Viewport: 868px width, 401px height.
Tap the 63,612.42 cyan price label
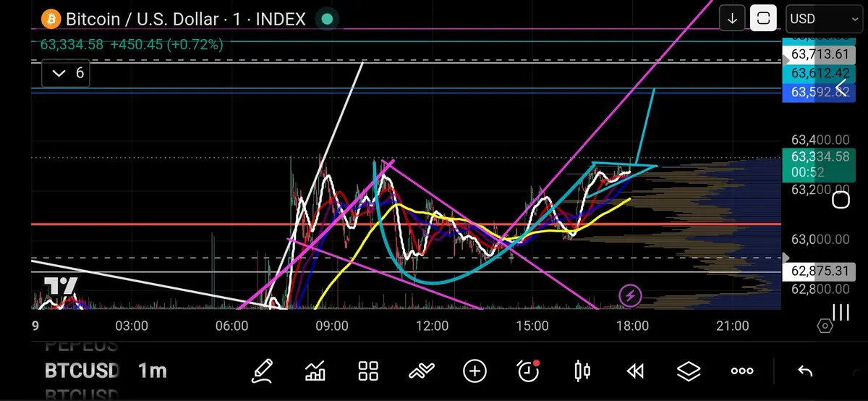tap(818, 73)
